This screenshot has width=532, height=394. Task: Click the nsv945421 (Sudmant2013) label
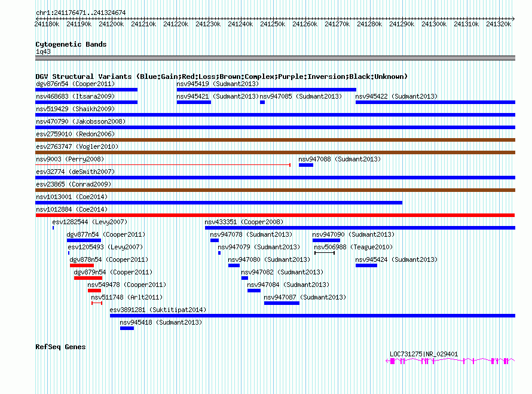pos(218,96)
